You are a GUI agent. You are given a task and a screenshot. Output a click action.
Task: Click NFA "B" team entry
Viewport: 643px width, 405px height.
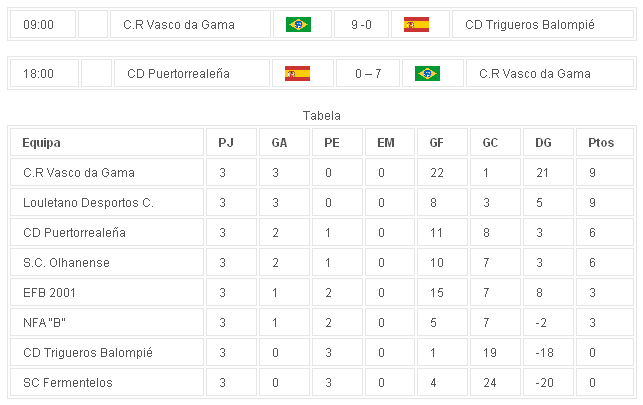44,323
